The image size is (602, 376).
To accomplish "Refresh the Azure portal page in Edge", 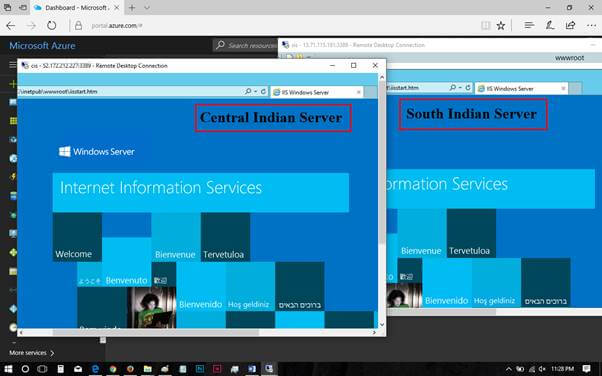I will 51,26.
